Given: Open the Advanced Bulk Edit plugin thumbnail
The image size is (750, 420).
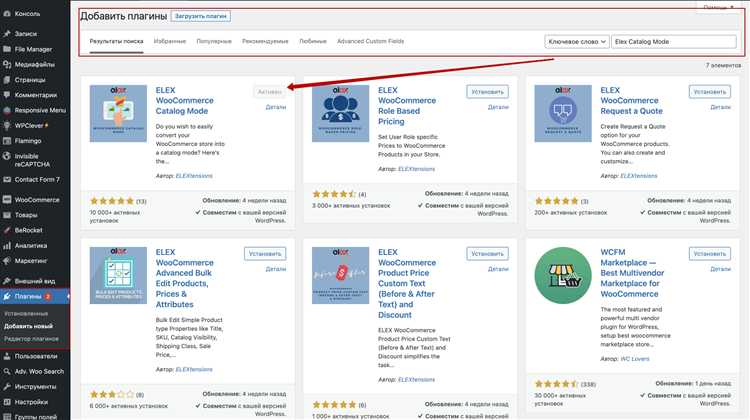Looking at the screenshot, I should click(118, 276).
